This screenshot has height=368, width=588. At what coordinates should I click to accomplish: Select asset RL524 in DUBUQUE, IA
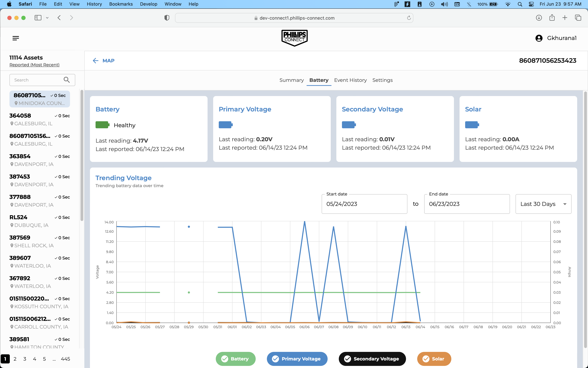(x=40, y=221)
